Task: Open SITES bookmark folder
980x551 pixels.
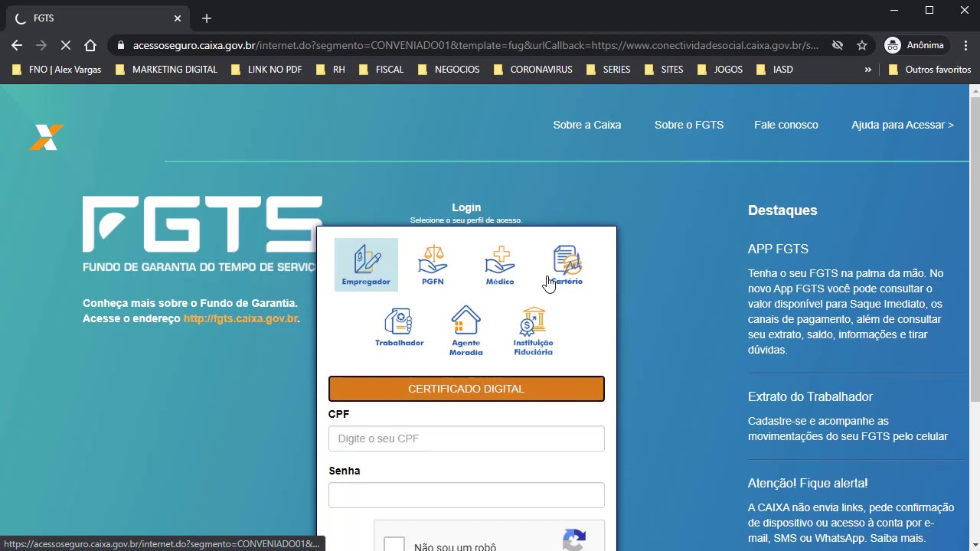Action: [x=663, y=70]
